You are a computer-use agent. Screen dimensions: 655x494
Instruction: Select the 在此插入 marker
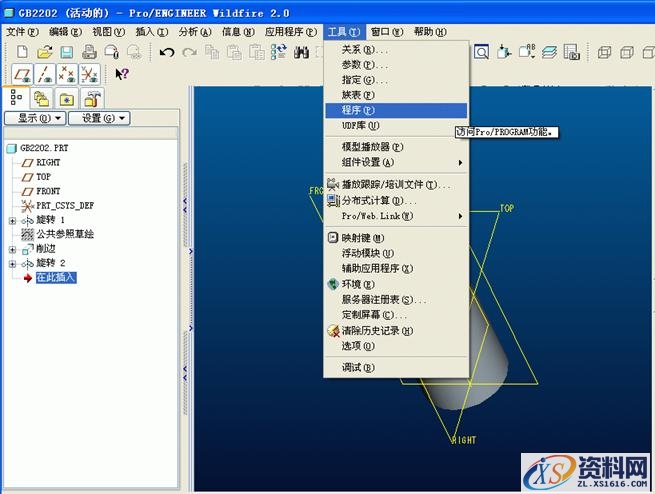point(56,278)
